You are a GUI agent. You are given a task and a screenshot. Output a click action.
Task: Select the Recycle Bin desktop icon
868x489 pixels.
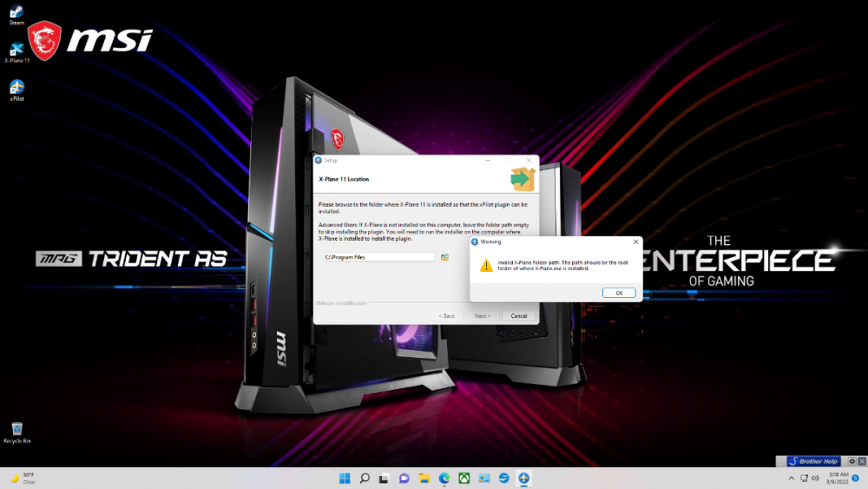coord(16,433)
